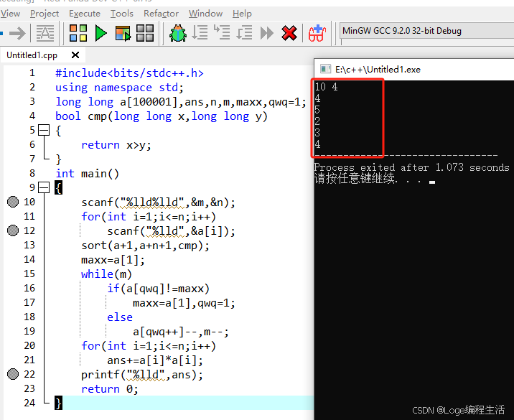The width and height of the screenshot is (514, 420).
Task: Click the #include<bits/stdc++.h> line
Action: [x=129, y=73]
